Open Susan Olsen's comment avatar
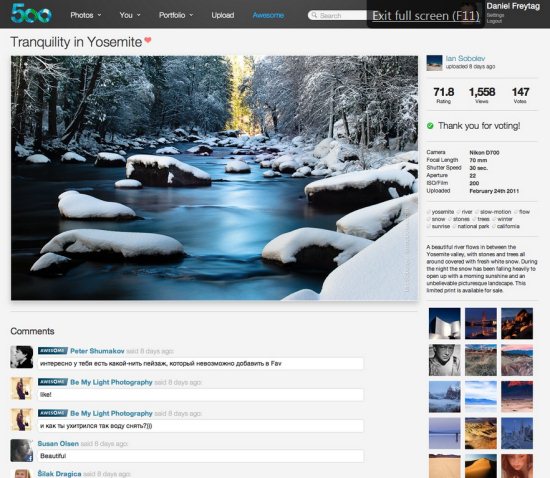The image size is (550, 478). pos(21,450)
